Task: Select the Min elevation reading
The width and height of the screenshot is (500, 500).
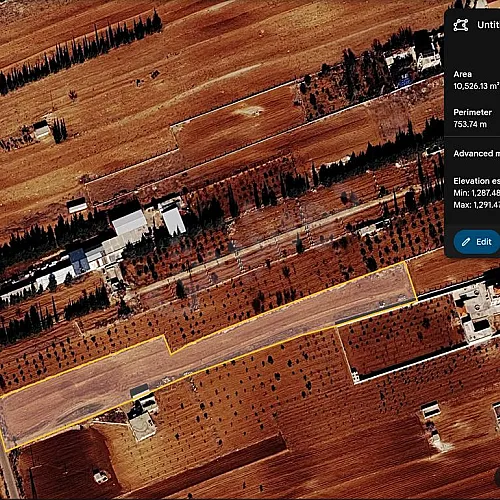Action: pos(477,193)
